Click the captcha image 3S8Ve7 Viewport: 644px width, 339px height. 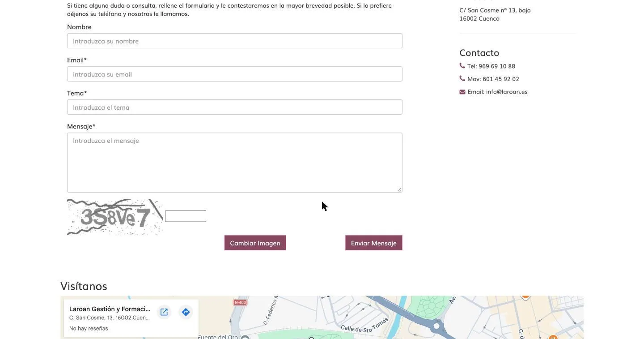115,217
